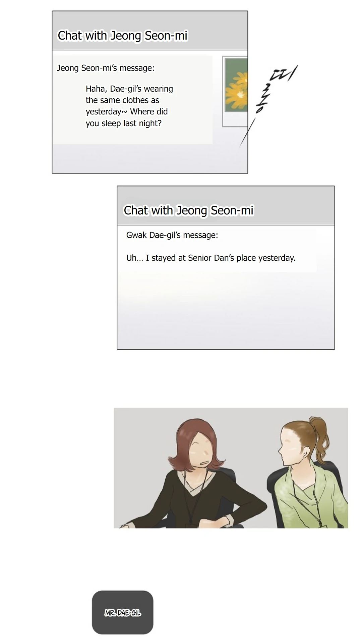Screen dimensions: 362x644
Task: Click the 'Where did you sleep last night?' text
Action: pos(127,117)
